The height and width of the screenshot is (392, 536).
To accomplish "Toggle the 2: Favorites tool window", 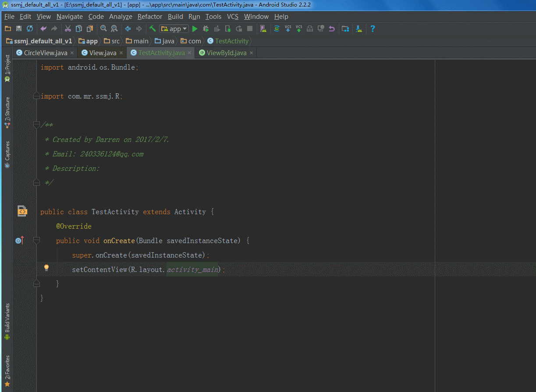I will pos(7,371).
